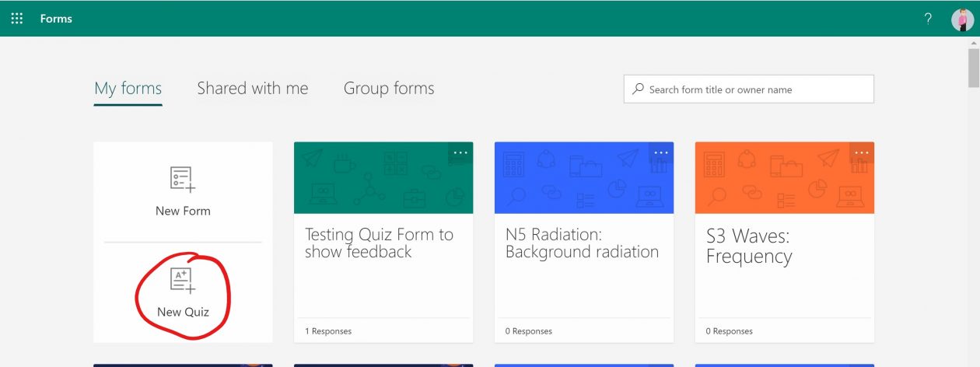Open the user profile avatar

[x=962, y=19]
